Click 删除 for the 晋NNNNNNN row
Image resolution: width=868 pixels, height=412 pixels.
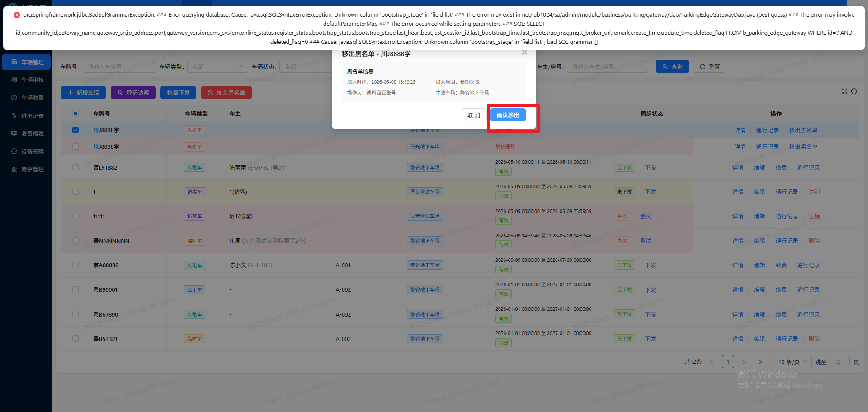click(814, 241)
